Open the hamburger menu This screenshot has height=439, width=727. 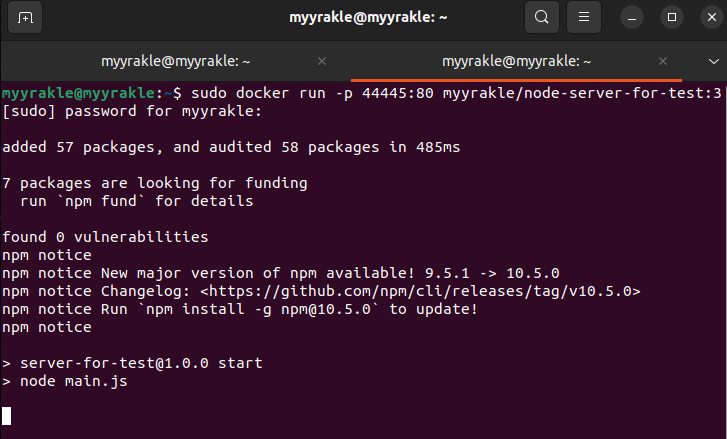coord(585,17)
